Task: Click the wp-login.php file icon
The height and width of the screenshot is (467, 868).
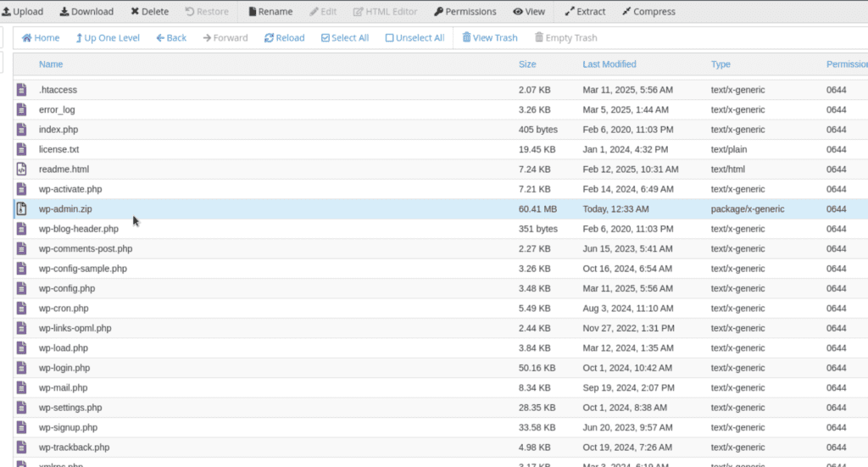Action: point(21,368)
